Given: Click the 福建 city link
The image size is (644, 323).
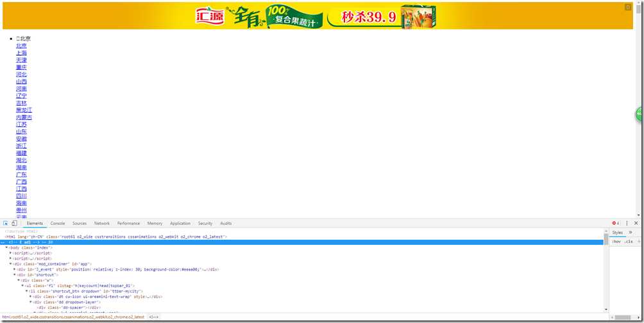Looking at the screenshot, I should click(21, 153).
